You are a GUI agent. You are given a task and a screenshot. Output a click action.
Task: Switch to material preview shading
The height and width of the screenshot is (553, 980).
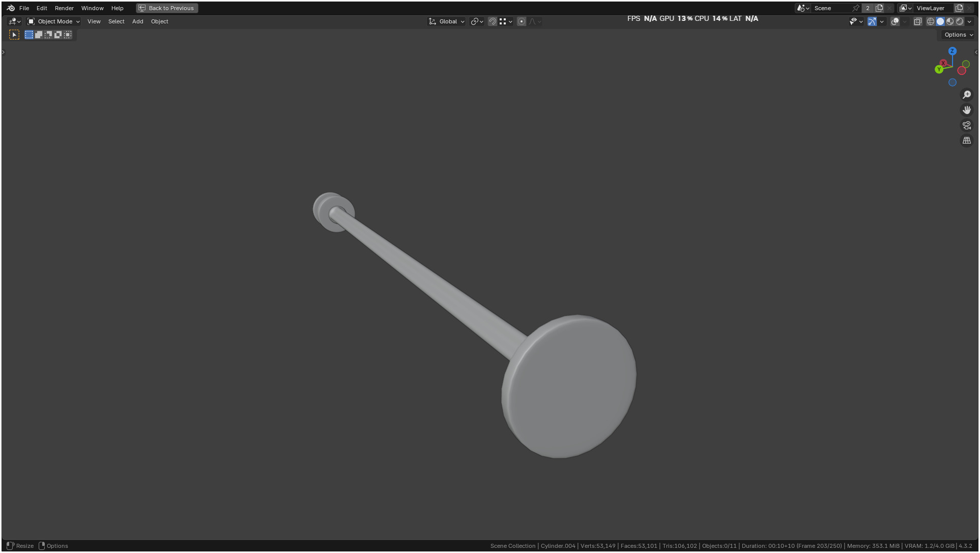coord(950,21)
